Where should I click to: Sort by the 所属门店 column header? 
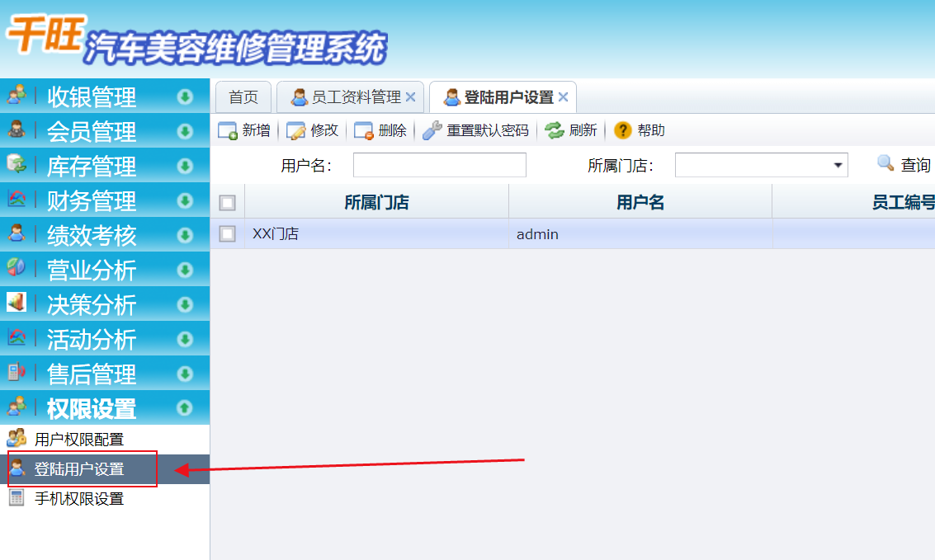coord(376,203)
